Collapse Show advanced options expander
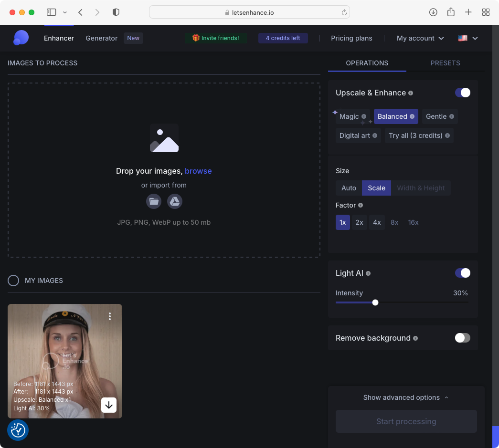This screenshot has height=448, width=499. [x=406, y=397]
